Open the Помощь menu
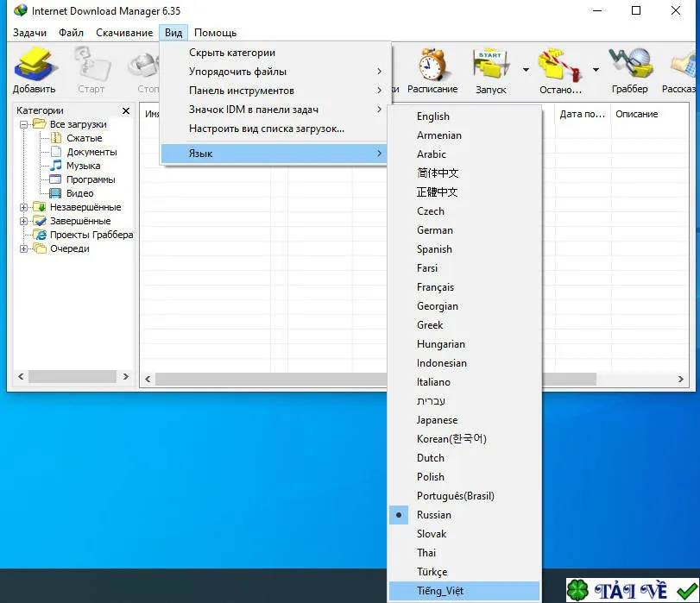Image resolution: width=700 pixels, height=603 pixels. 215,33
